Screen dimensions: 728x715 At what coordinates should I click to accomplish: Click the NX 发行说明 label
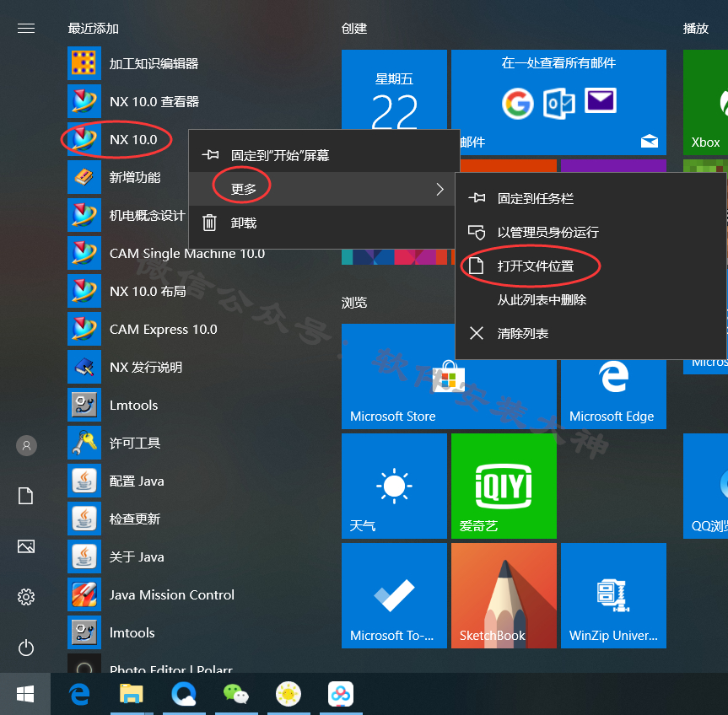[x=146, y=368]
